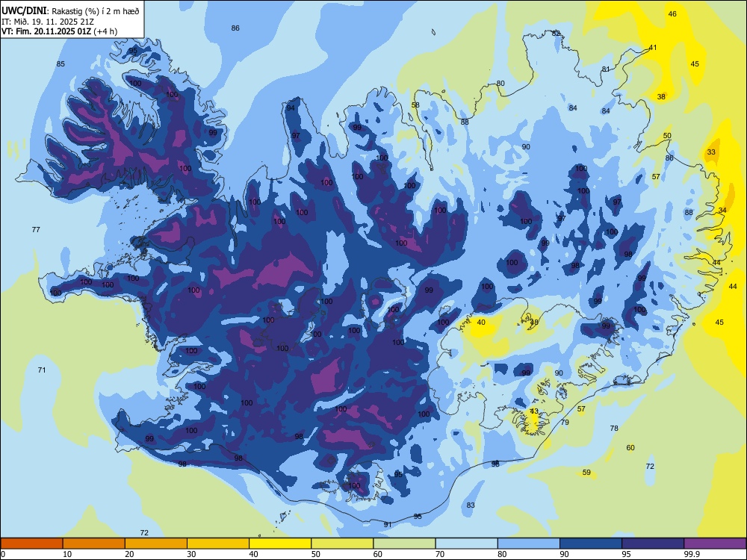
Task: Click the humidity value '79' near the southeast coast
Action: coord(565,423)
